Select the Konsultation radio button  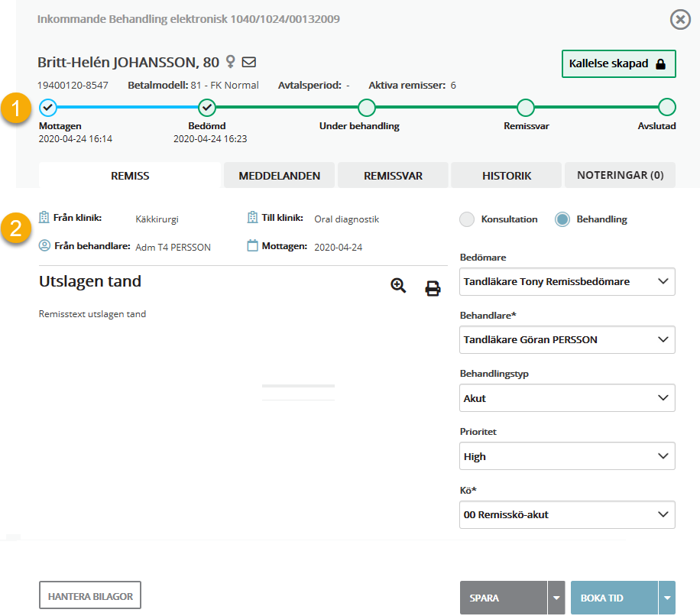coord(467,219)
